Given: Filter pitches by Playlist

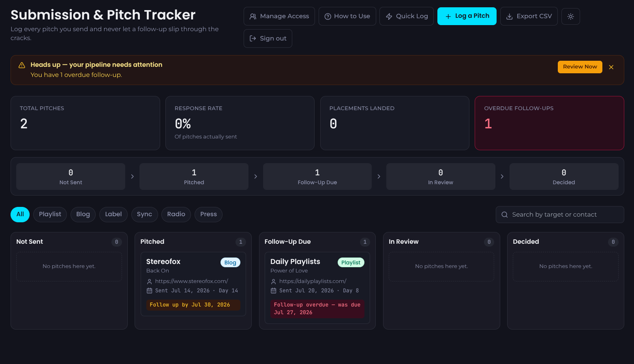Looking at the screenshot, I should (x=50, y=214).
